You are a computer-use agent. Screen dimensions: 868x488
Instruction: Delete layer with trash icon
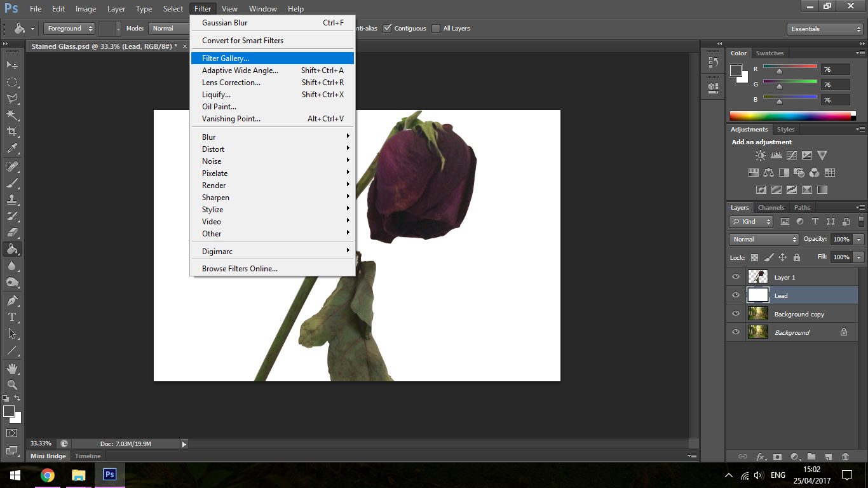[x=845, y=456]
